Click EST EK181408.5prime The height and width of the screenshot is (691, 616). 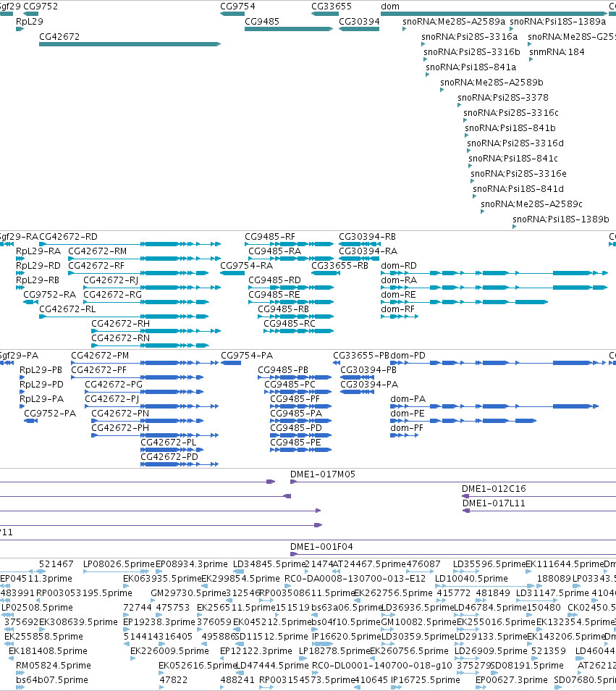click(48, 651)
